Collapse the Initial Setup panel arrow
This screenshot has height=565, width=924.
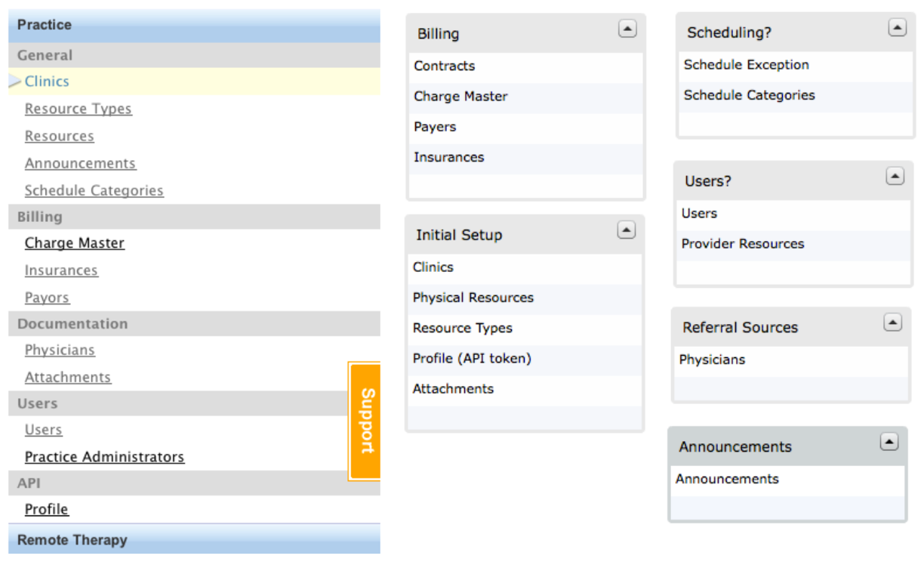[x=626, y=230]
